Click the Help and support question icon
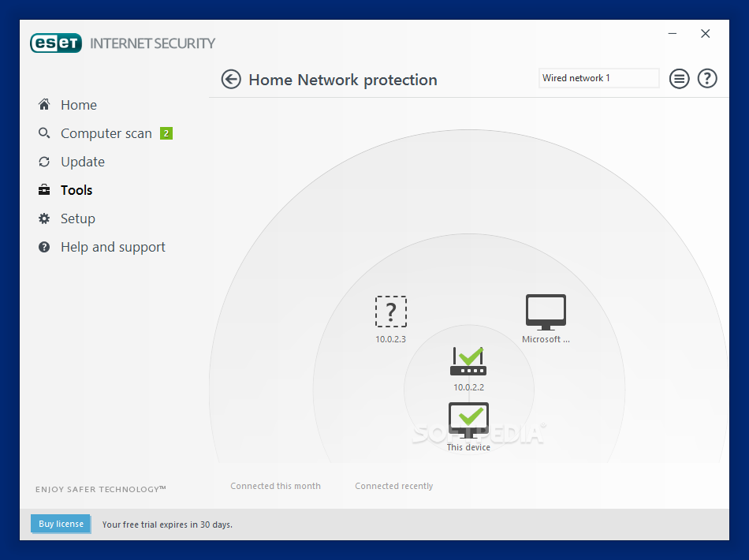 44,247
